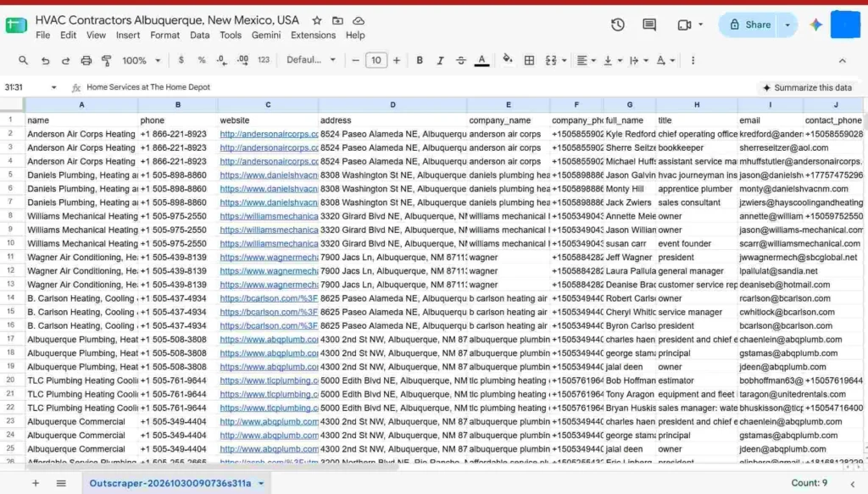Undo the last action
Viewport: 868px width, 494px height.
pyautogui.click(x=45, y=60)
